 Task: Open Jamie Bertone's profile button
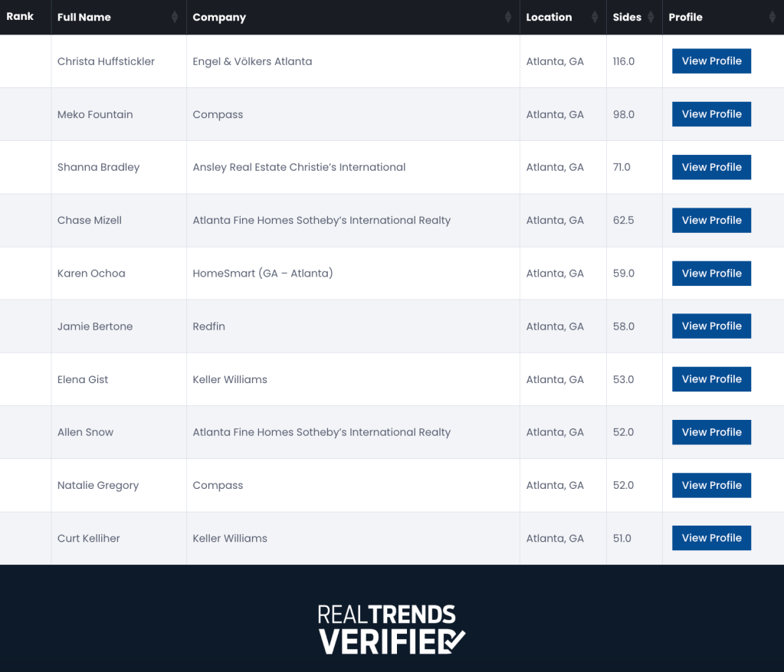coord(711,326)
